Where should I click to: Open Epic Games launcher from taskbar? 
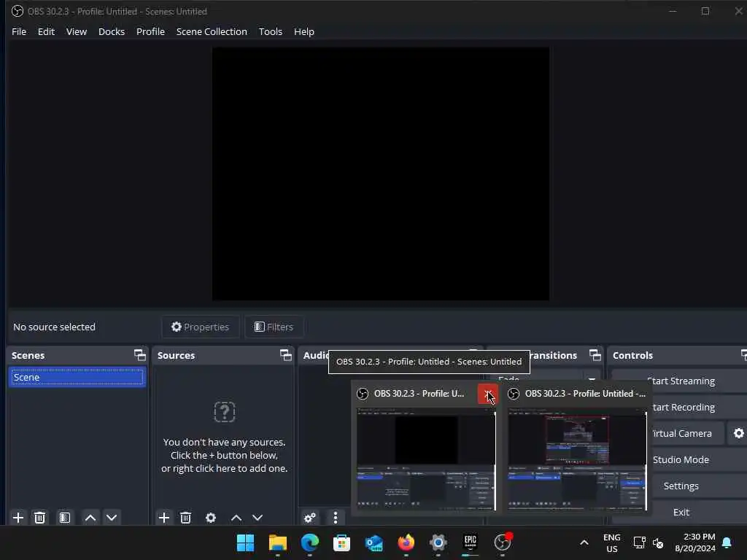pos(471,542)
